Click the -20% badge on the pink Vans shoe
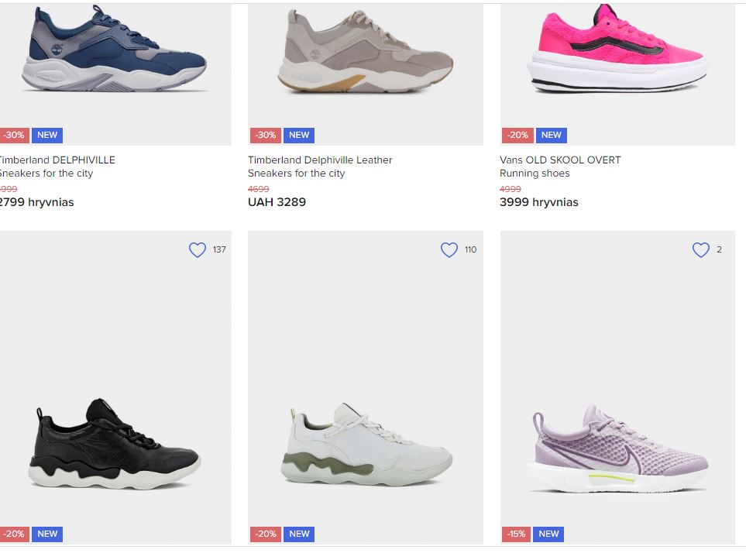This screenshot has height=560, width=746. [x=517, y=135]
